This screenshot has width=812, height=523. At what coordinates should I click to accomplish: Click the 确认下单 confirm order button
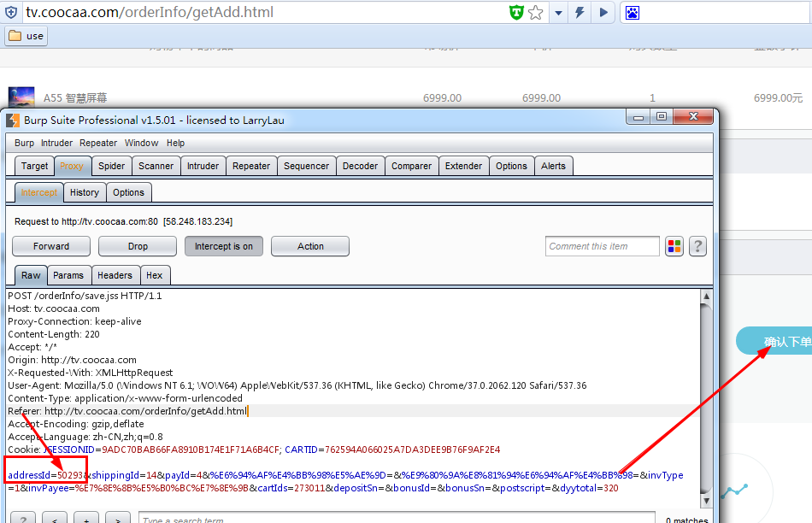tap(774, 341)
